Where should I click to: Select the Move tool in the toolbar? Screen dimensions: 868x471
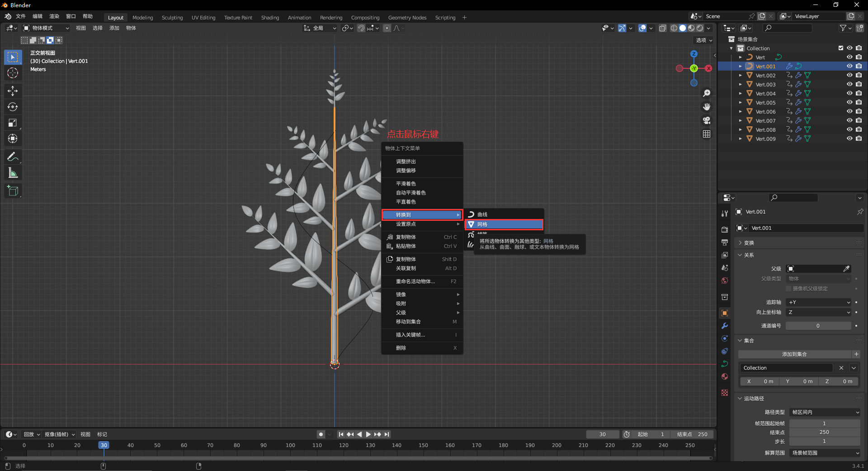click(x=13, y=91)
